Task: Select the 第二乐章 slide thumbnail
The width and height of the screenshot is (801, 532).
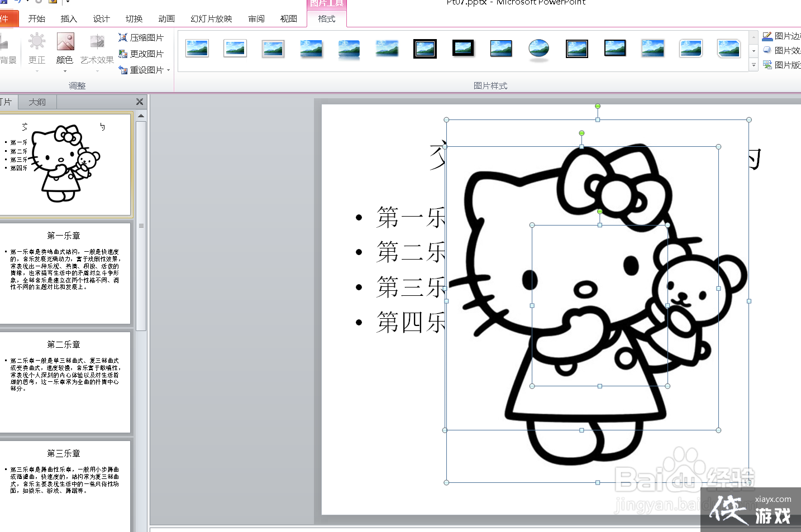Action: (x=65, y=382)
